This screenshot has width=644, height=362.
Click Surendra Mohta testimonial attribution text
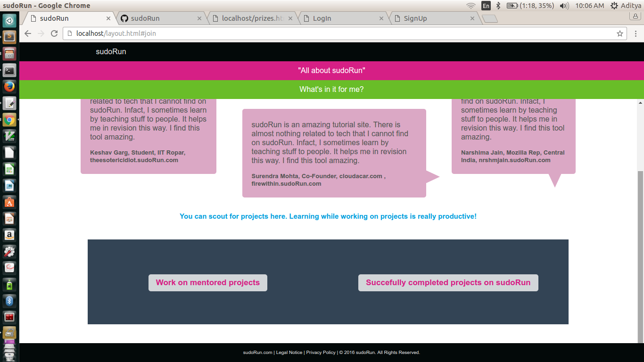319,180
